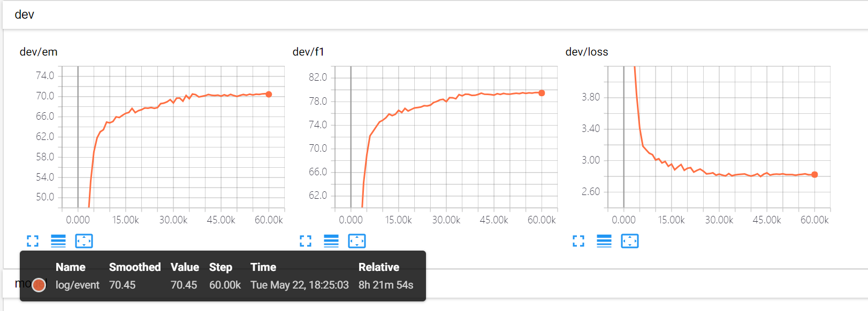This screenshot has height=311, width=868.
Task: Click the 3.80 y-axis label on dev/loss
Action: point(591,97)
